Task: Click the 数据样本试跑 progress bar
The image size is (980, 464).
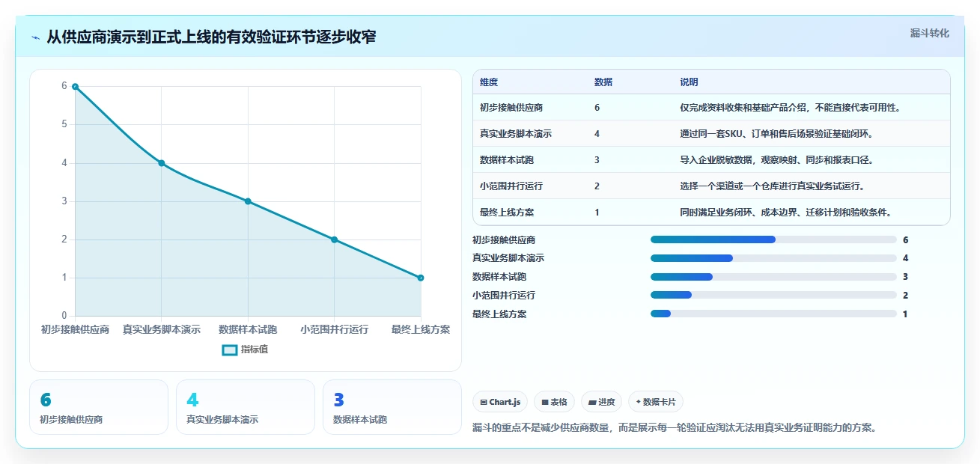Action: pyautogui.click(x=773, y=277)
